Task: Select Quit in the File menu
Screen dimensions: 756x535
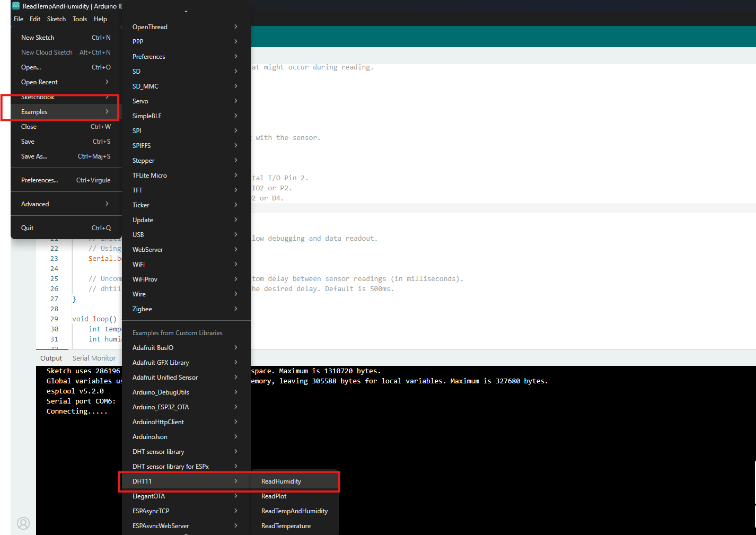Action: point(66,228)
